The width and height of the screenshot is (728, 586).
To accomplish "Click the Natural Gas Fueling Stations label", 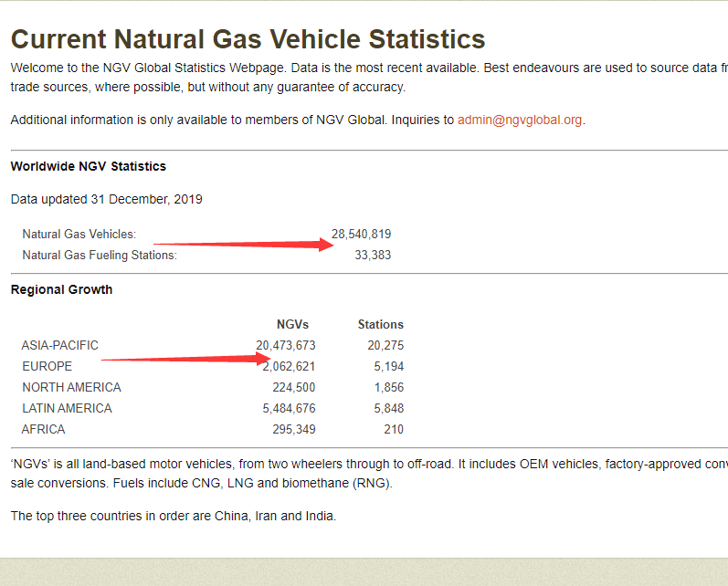I will 100,255.
